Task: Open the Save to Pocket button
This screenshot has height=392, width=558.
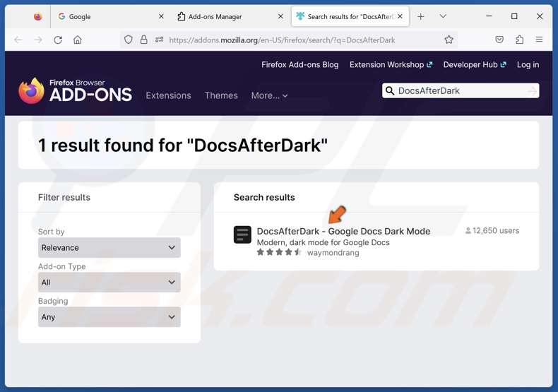Action: [x=499, y=40]
